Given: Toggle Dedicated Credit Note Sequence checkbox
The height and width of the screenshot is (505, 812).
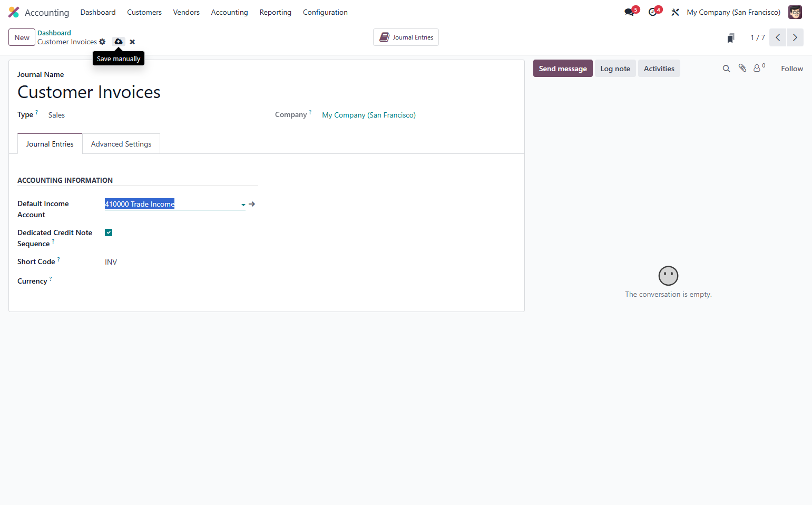Looking at the screenshot, I should coord(109,232).
